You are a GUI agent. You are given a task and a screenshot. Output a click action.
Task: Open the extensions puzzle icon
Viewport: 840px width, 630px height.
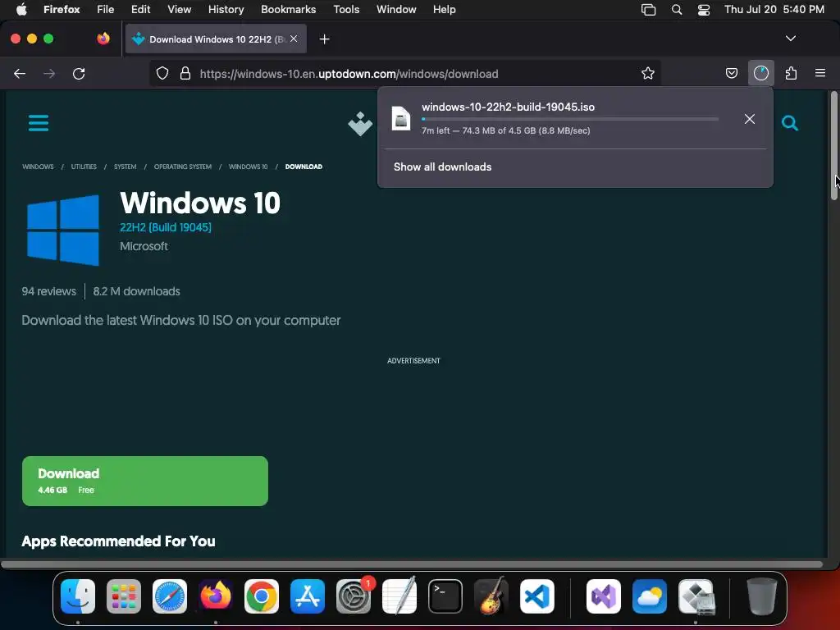click(791, 73)
